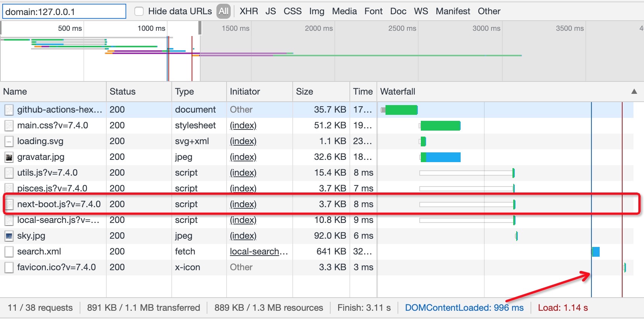Sort requests by Status column header
644x319 pixels.
[x=122, y=92]
